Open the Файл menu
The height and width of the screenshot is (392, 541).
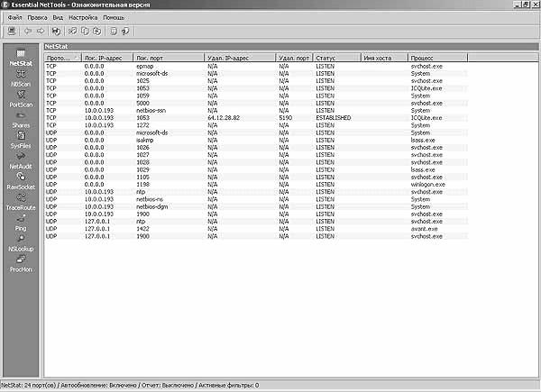(14, 17)
